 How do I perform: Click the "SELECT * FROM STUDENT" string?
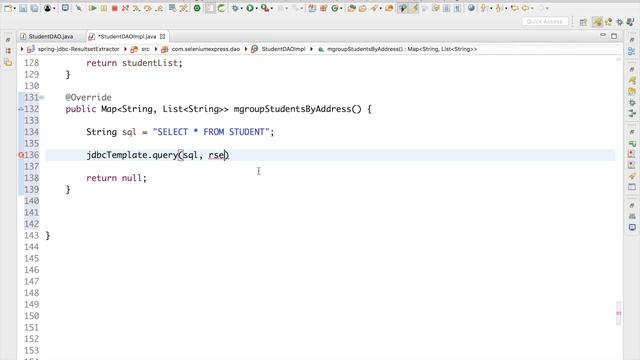point(211,132)
